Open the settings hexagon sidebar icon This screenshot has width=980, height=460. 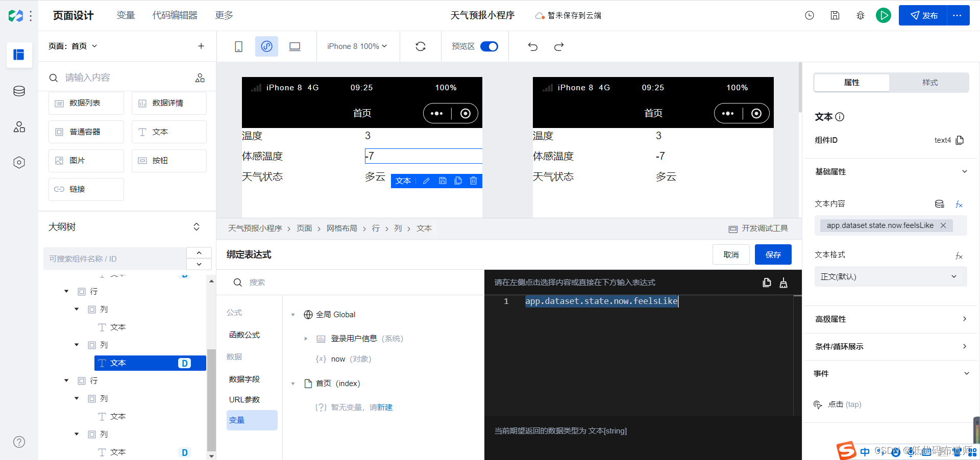[19, 163]
